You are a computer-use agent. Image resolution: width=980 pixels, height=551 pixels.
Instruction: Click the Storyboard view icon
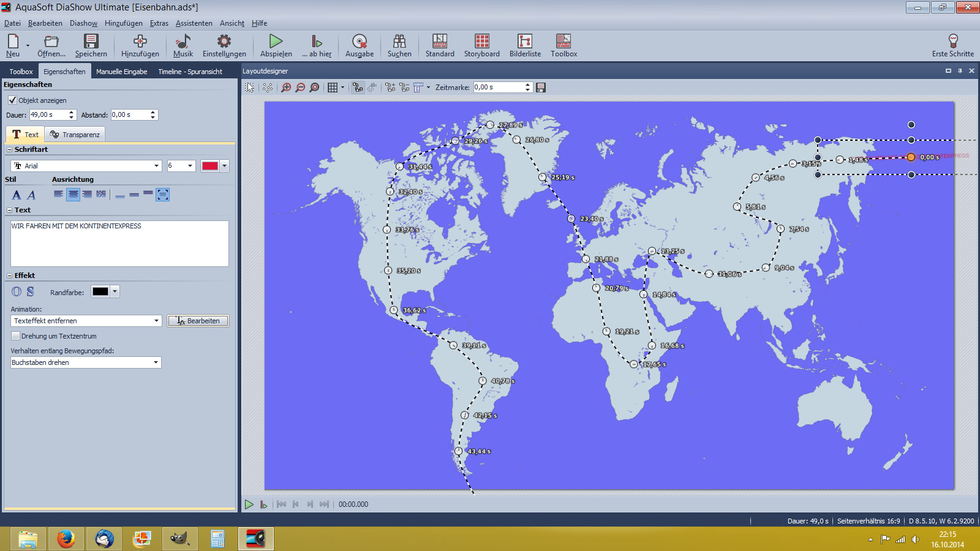coord(481,45)
